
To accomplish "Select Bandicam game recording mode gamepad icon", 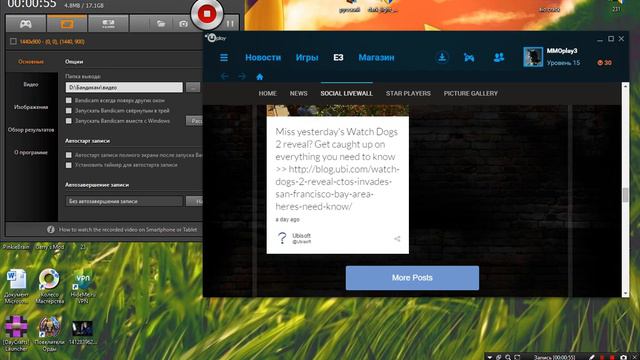I will pos(26,24).
